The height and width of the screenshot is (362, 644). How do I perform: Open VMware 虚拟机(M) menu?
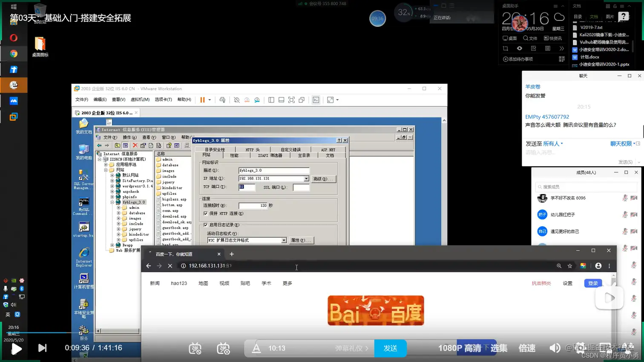[140, 100]
